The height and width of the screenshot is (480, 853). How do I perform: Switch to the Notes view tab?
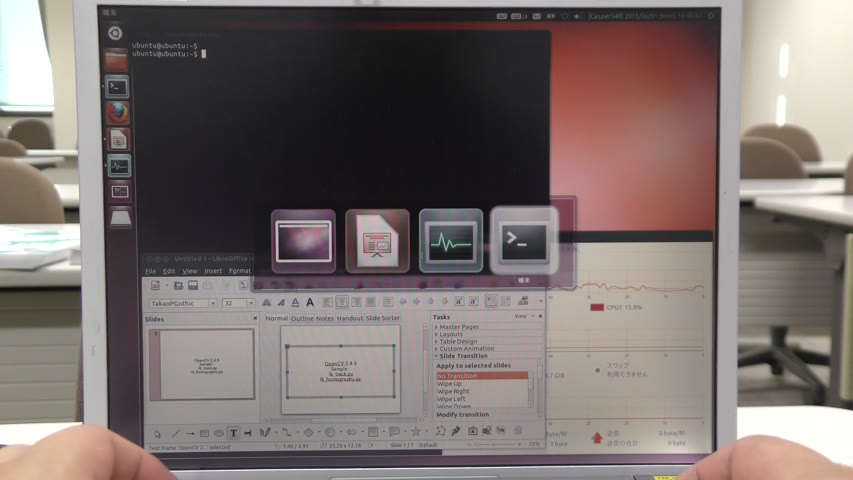[325, 318]
